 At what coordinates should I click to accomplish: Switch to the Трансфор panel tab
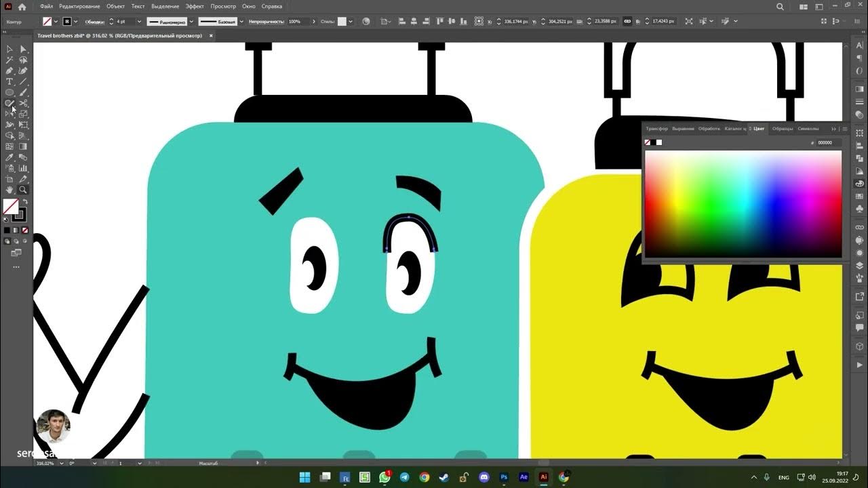tap(656, 129)
